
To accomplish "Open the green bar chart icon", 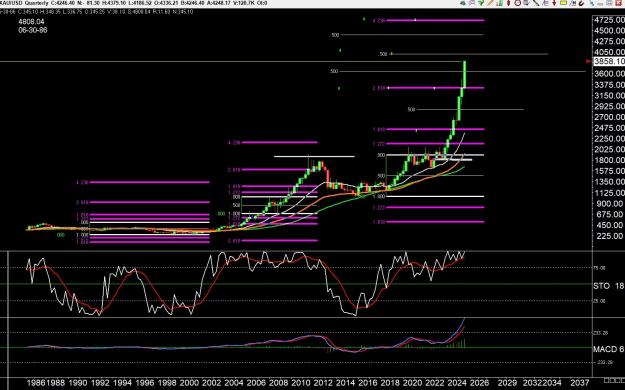I will (499, 3).
